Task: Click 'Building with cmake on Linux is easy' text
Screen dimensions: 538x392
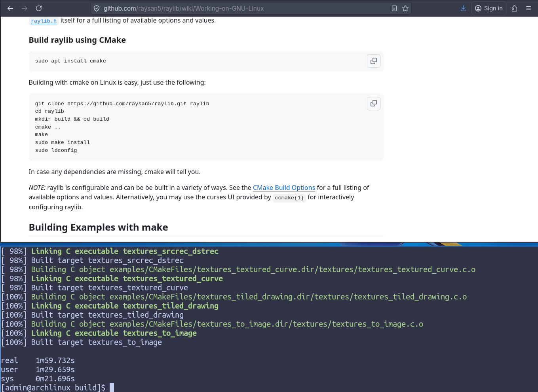Action: pyautogui.click(x=117, y=82)
